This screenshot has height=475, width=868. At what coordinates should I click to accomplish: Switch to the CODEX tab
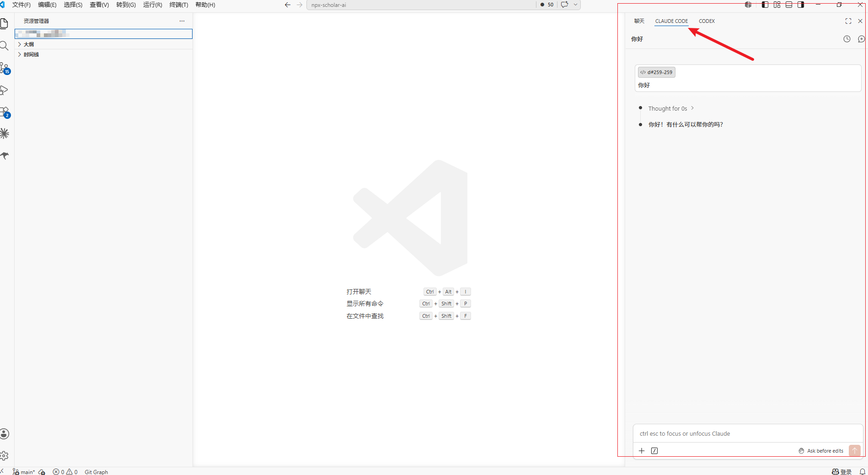(x=707, y=21)
